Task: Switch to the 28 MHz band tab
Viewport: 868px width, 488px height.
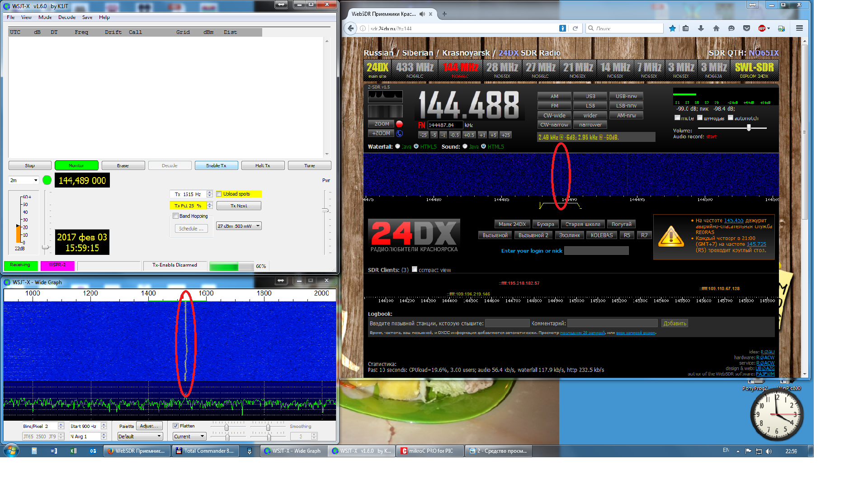Action: point(502,70)
